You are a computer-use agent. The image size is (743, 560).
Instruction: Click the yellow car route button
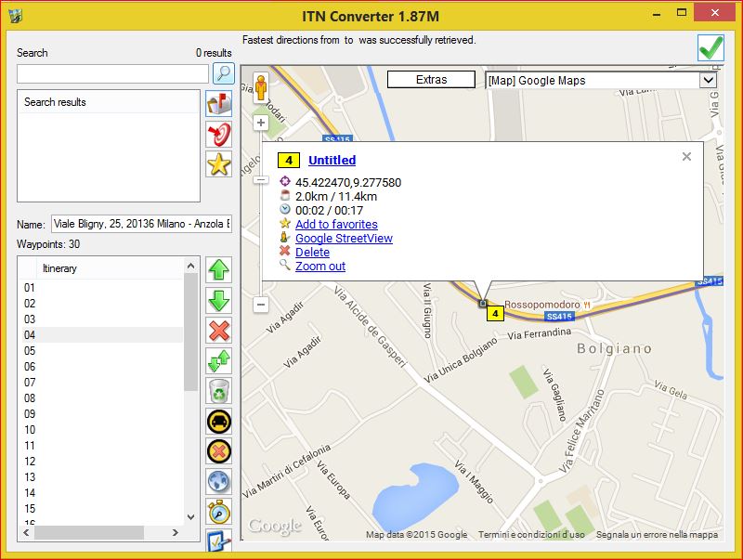tap(219, 422)
